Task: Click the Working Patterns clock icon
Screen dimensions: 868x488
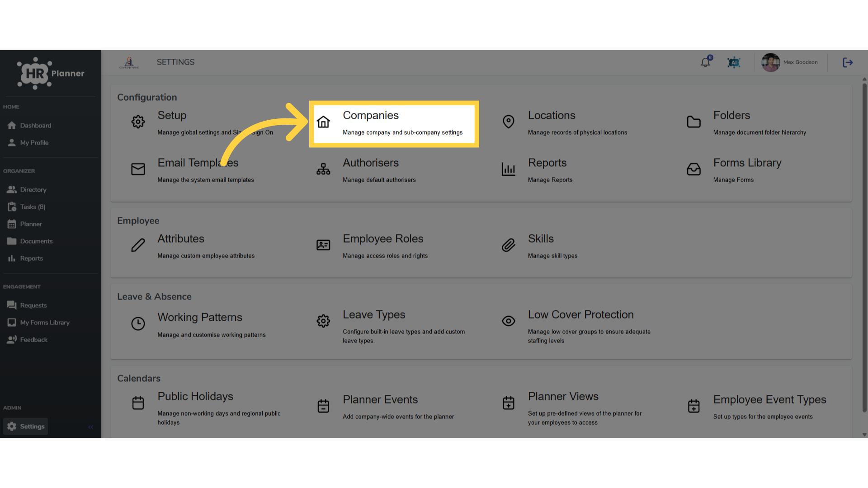Action: [138, 324]
